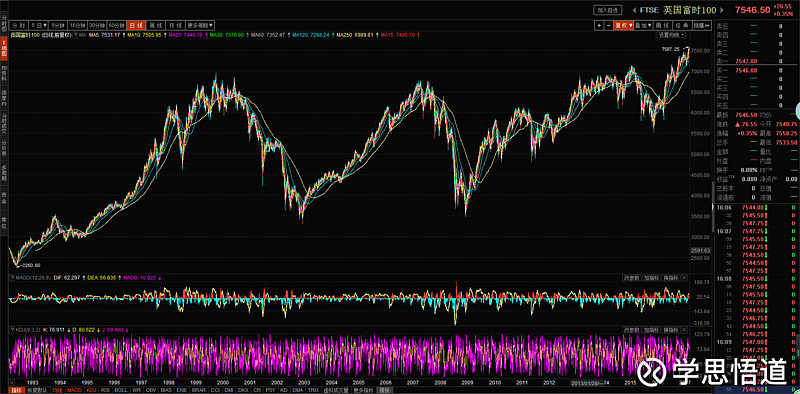Zoom in chart with the plus button

[x=599, y=26]
